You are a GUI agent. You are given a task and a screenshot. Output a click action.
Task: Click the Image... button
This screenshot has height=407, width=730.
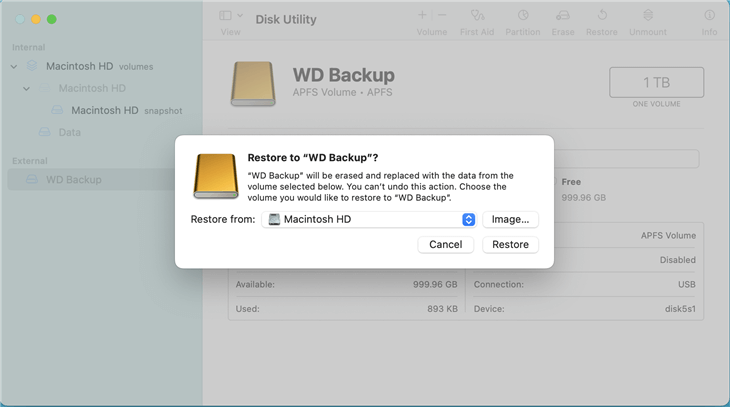510,219
